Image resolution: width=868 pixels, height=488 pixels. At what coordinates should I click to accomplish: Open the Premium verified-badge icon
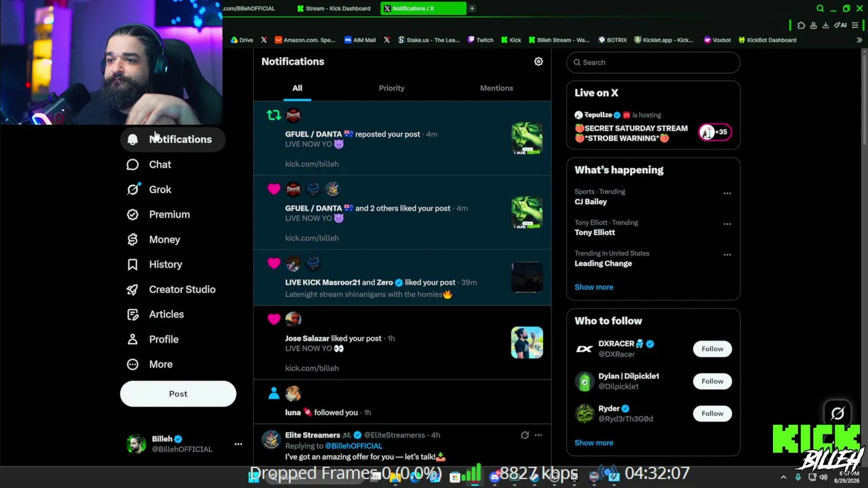click(x=133, y=214)
